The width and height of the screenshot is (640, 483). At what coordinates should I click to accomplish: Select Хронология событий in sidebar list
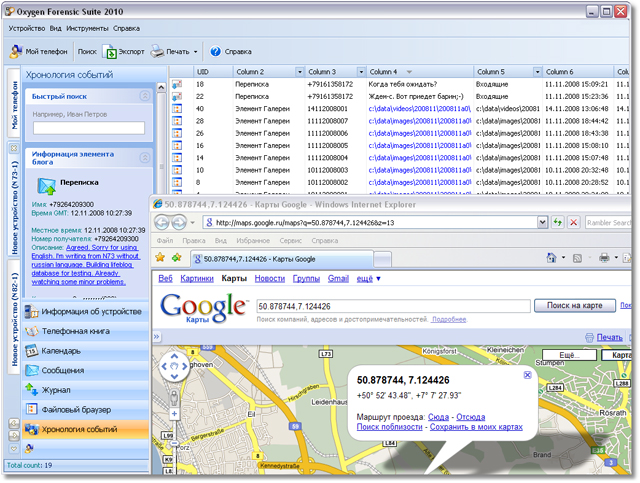tap(86, 429)
